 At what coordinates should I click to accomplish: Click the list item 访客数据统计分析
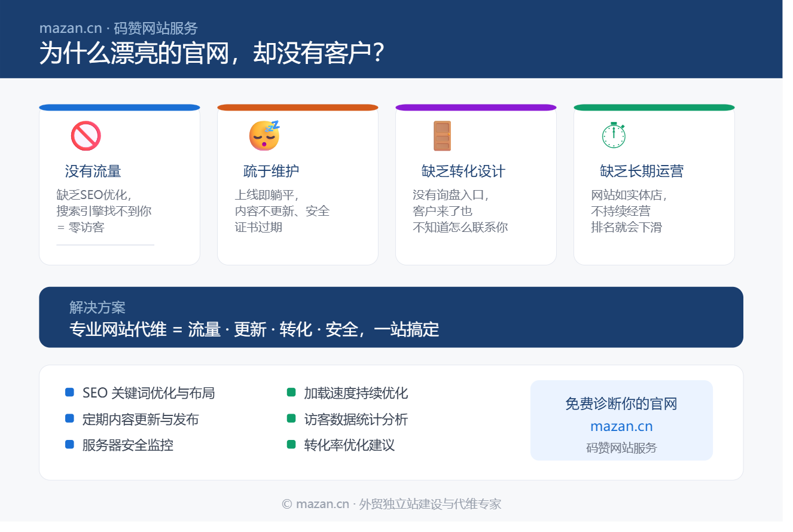pyautogui.click(x=356, y=419)
